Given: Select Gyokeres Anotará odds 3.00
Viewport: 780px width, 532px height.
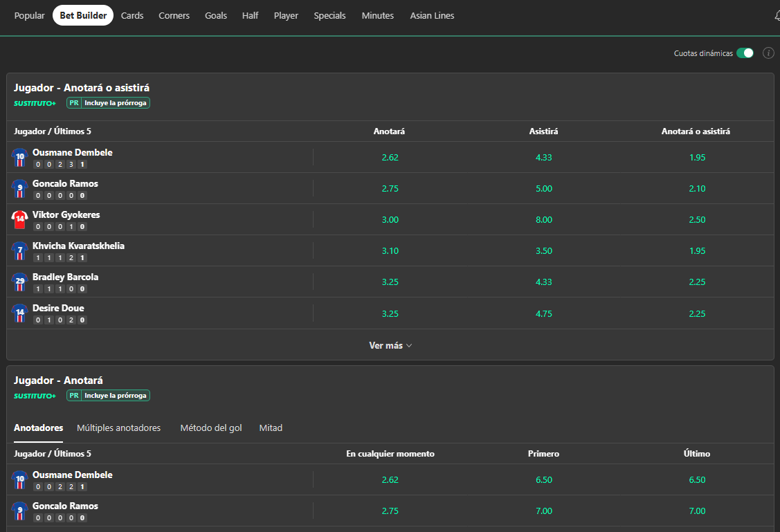Looking at the screenshot, I should pyautogui.click(x=390, y=220).
